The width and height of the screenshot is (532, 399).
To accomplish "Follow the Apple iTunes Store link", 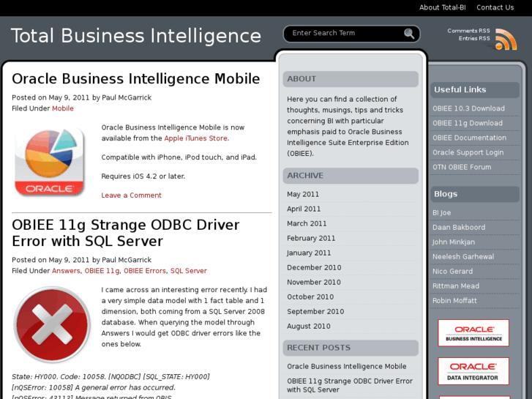I will 196,138.
